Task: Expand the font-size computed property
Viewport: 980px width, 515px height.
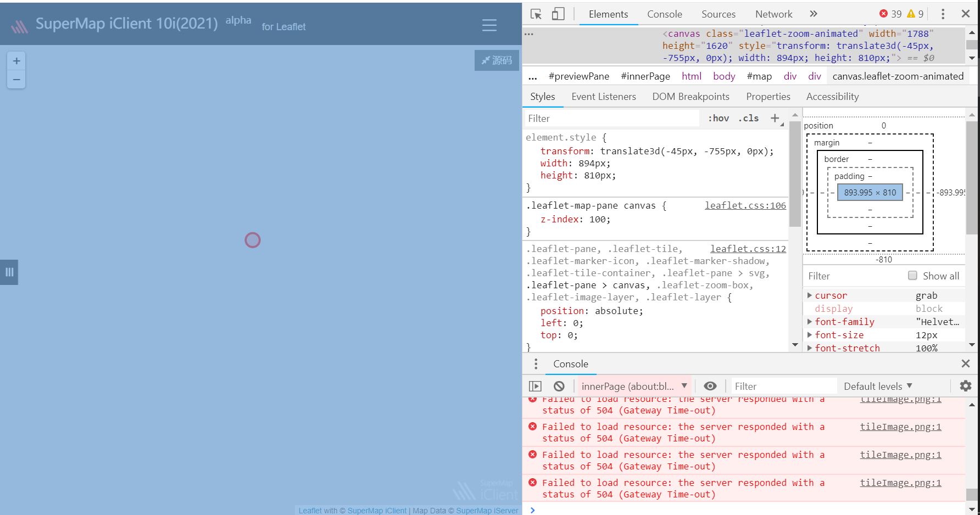Action: 810,335
